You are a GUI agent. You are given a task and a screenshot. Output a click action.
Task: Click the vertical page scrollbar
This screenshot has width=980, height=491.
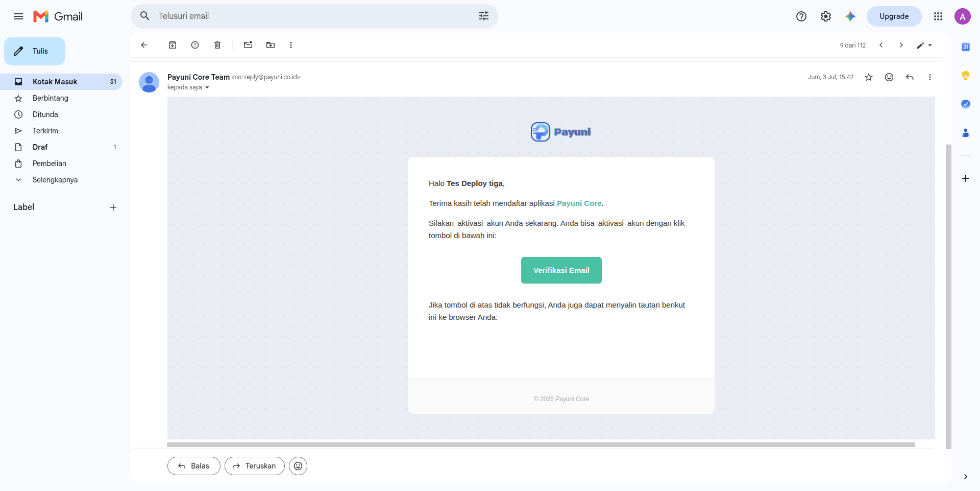(948, 296)
